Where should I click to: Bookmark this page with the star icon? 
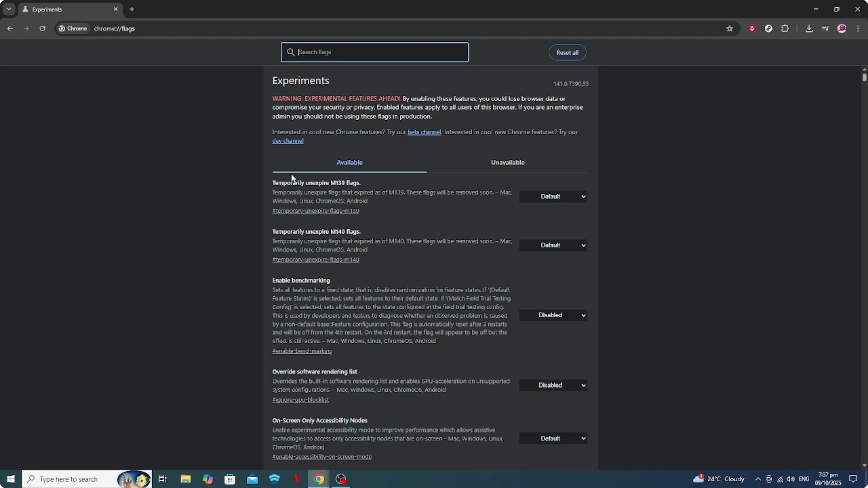coord(729,29)
